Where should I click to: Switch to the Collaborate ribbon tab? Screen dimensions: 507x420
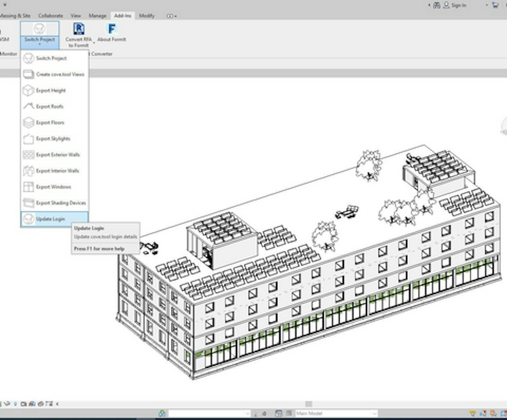click(x=50, y=16)
